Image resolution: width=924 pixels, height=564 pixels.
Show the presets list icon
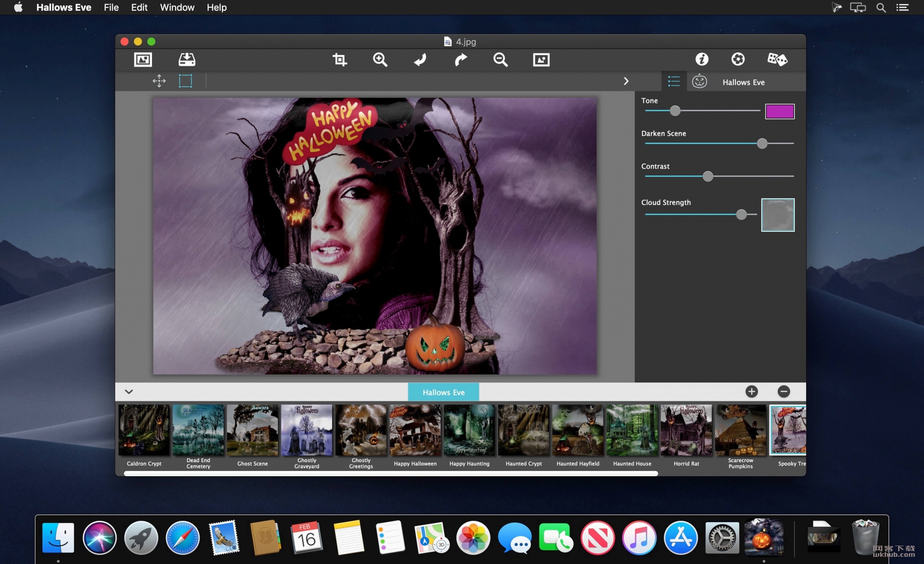[x=674, y=82]
